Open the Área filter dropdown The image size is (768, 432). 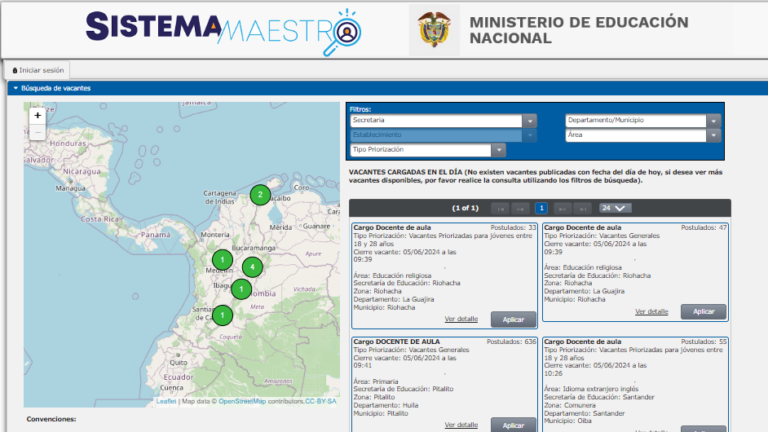point(713,135)
